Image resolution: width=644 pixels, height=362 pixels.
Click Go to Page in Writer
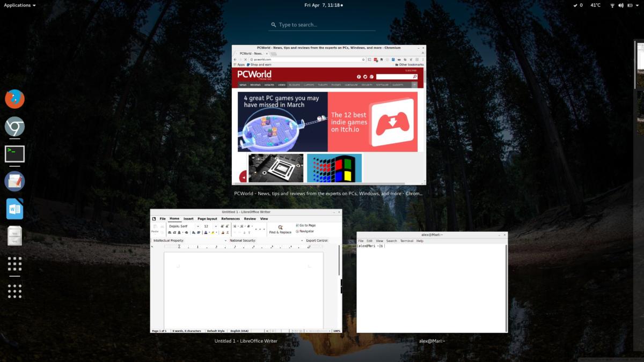306,226
